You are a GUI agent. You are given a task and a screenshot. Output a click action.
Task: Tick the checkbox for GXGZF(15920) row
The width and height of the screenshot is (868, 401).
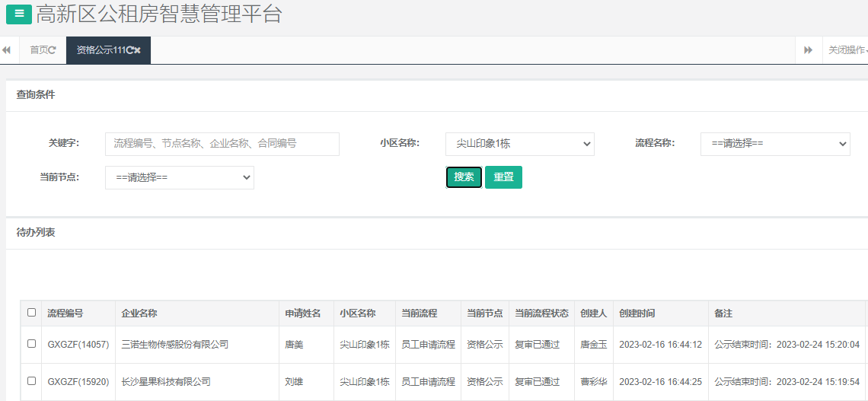(x=31, y=380)
